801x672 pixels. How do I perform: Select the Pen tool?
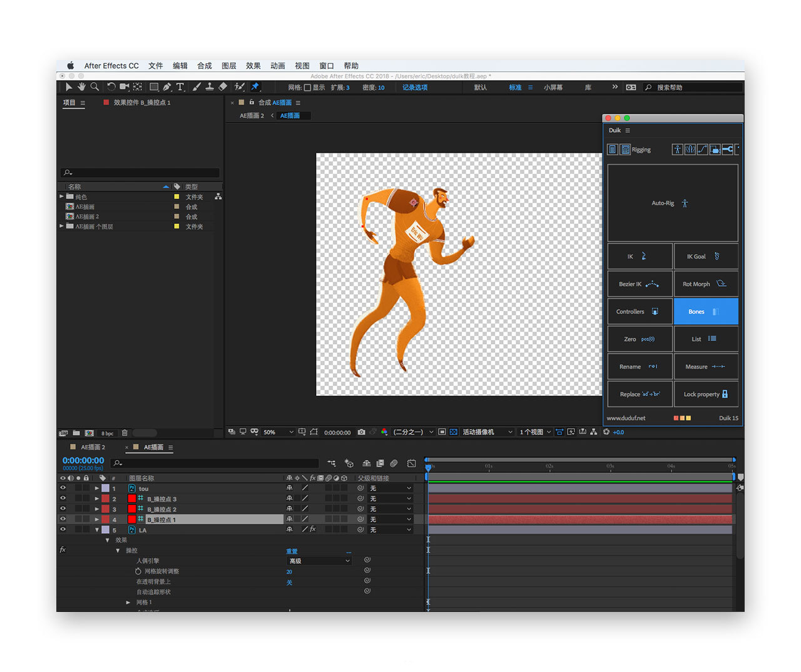pyautogui.click(x=167, y=87)
